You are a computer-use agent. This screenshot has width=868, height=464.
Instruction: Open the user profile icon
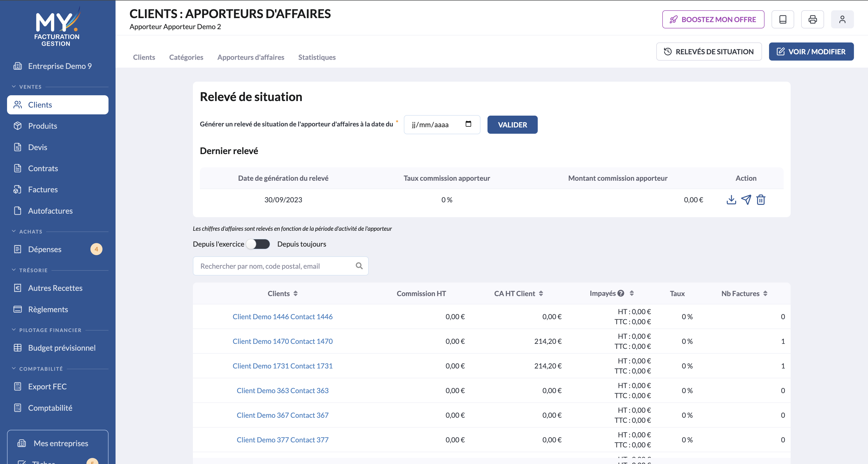pos(842,20)
